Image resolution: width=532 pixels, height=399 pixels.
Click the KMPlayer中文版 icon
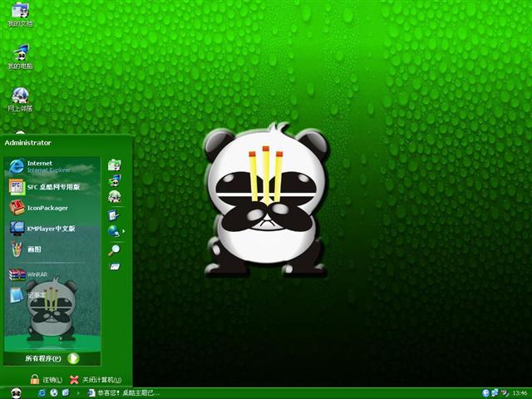click(x=17, y=228)
